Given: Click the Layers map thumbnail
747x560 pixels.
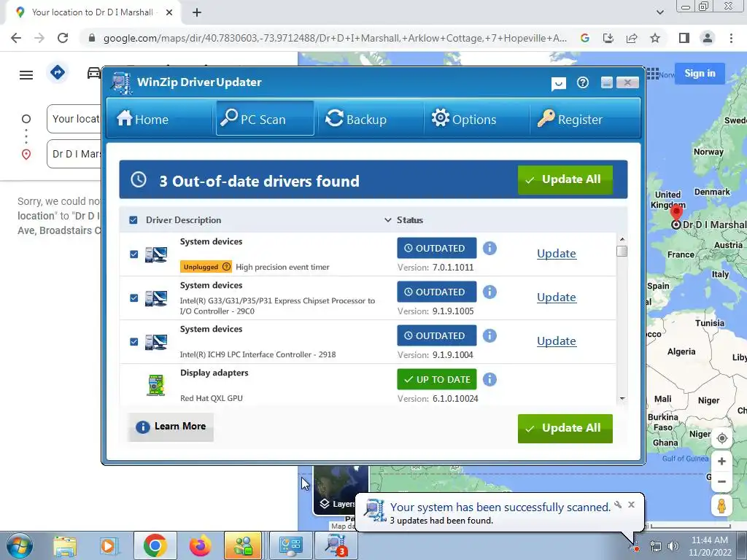Looking at the screenshot, I should [340, 491].
